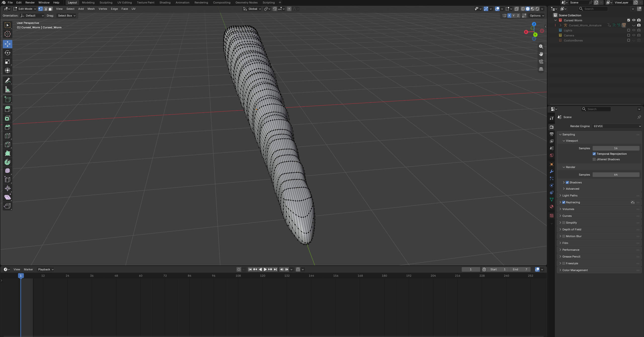Disable Temporal Reprojection checkbox
644x337 pixels.
(594, 154)
